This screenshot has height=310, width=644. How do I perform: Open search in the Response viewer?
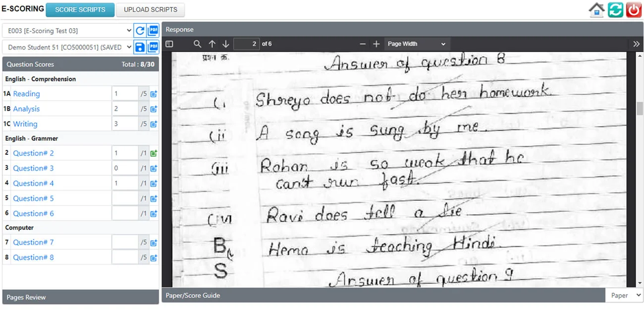tap(198, 44)
